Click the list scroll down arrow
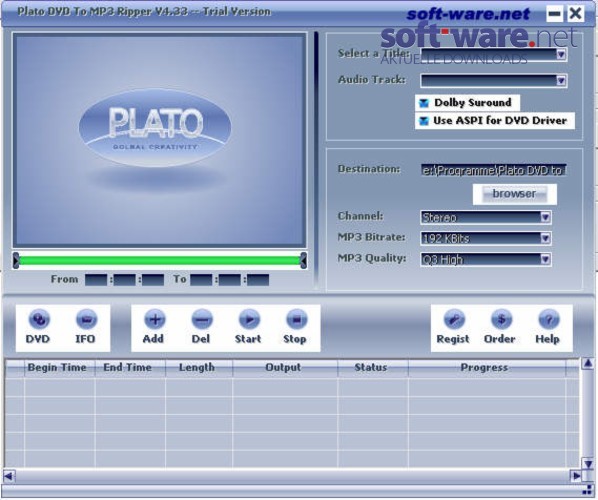 pyautogui.click(x=588, y=464)
